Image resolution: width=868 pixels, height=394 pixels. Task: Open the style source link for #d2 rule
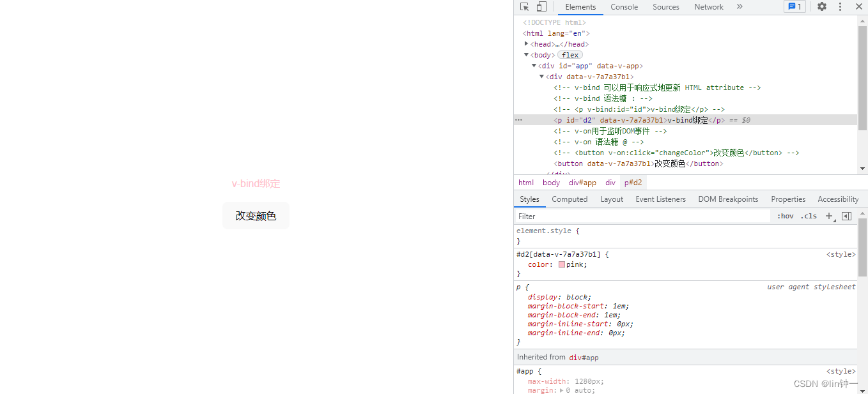click(x=841, y=254)
